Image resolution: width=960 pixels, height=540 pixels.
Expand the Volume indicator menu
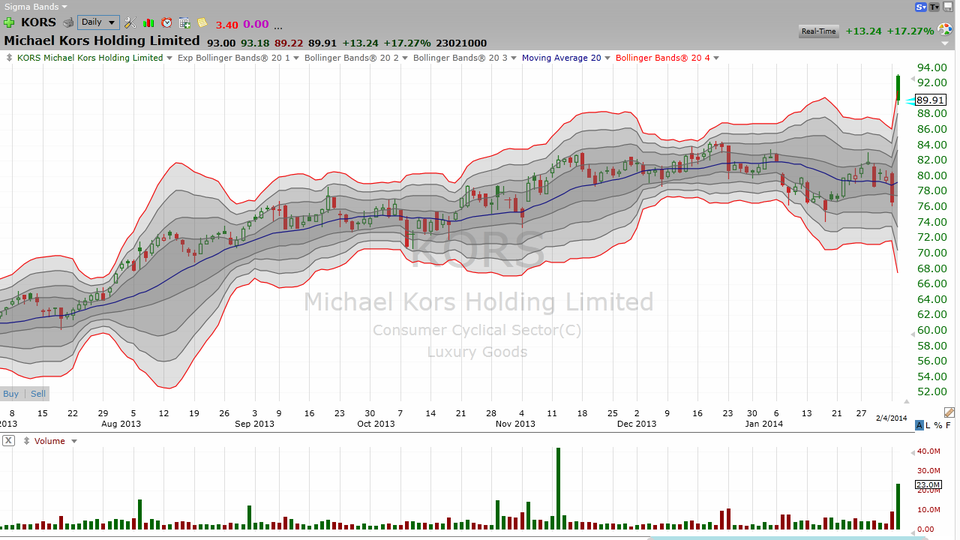coord(74,441)
